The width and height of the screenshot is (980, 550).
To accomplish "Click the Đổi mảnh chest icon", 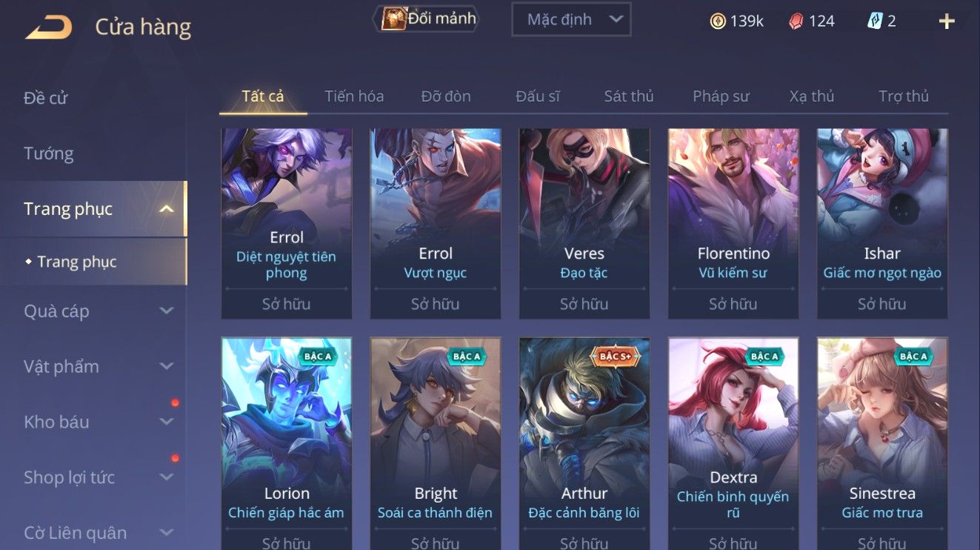I will tap(393, 19).
